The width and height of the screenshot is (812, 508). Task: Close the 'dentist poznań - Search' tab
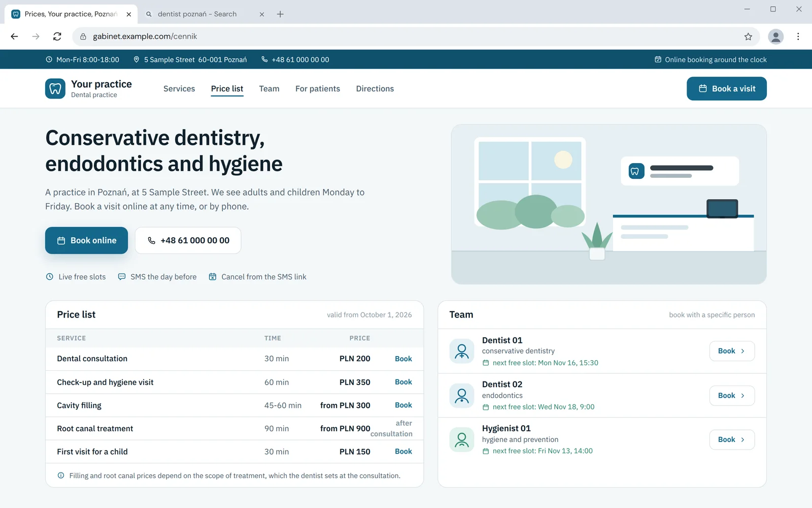pos(262,14)
